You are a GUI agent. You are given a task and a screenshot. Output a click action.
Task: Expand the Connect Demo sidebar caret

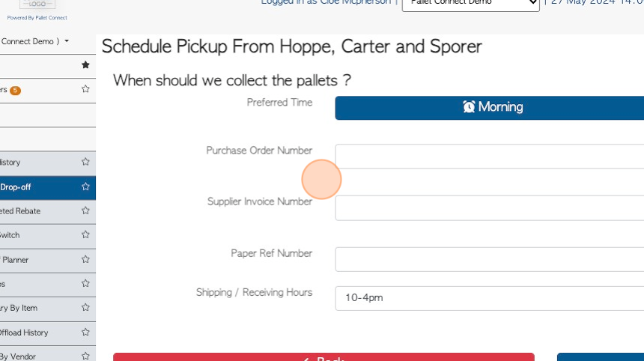point(67,41)
